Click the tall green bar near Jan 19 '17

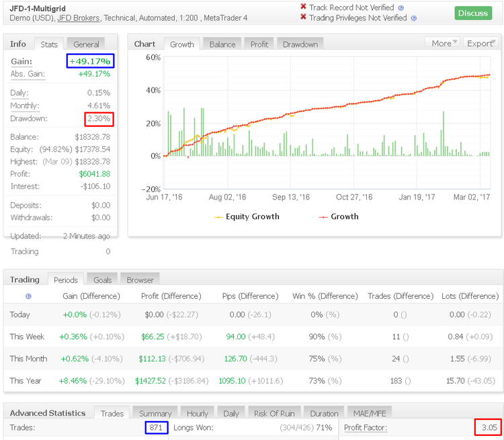pyautogui.click(x=444, y=134)
